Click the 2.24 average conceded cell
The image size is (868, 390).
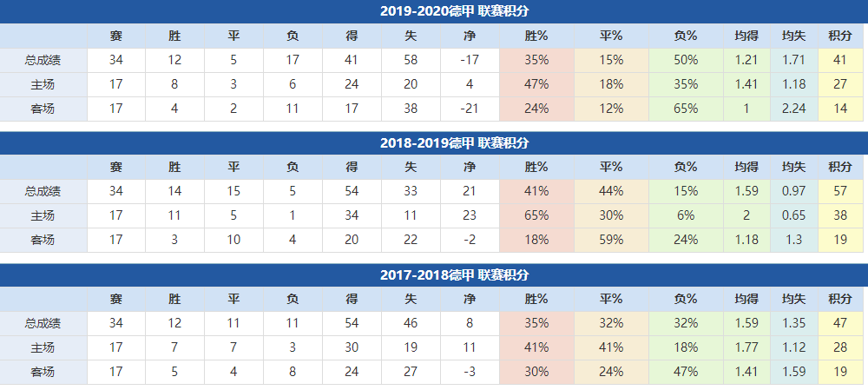[x=792, y=109]
